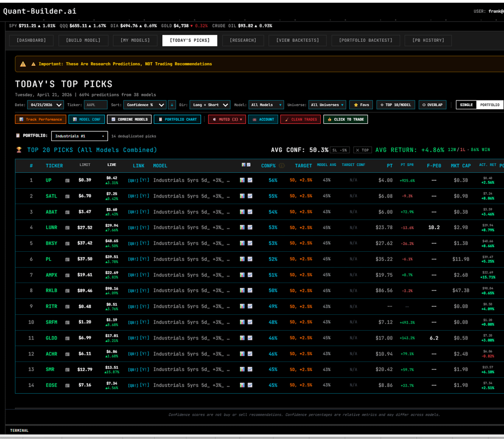Open the VIEW BACKTESTS tab
Screen dimensions: 504x439
tap(297, 40)
